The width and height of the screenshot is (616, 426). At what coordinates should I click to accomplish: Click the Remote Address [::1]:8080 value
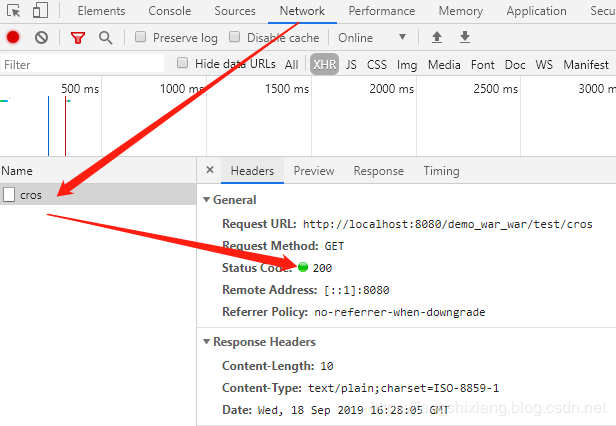click(x=356, y=290)
